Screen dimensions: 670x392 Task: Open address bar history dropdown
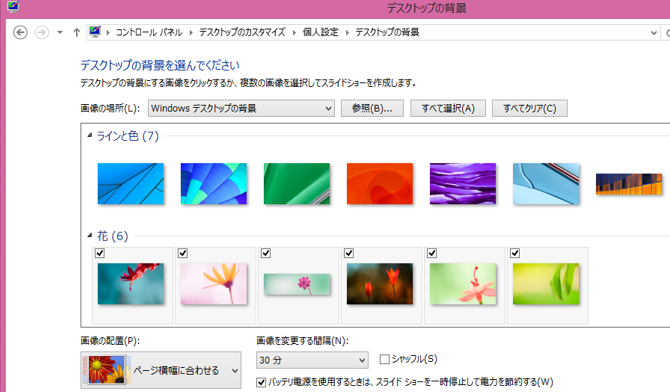(653, 33)
